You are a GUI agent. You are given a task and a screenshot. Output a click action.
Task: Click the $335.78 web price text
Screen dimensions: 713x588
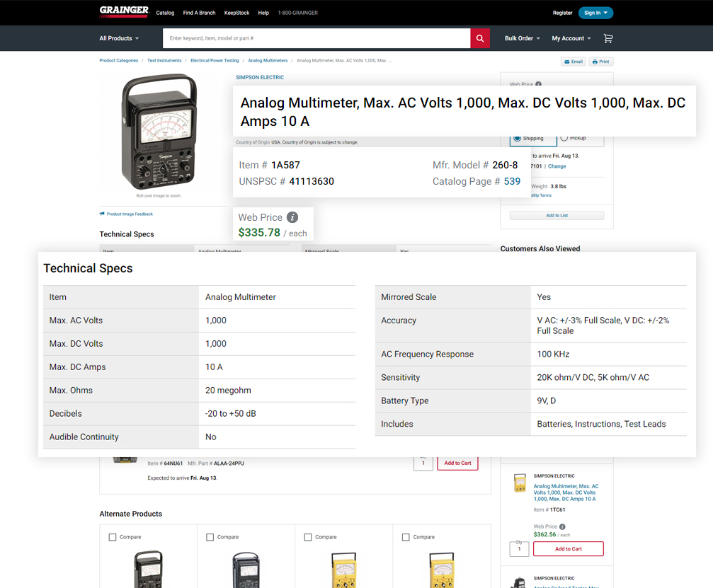pyautogui.click(x=259, y=233)
